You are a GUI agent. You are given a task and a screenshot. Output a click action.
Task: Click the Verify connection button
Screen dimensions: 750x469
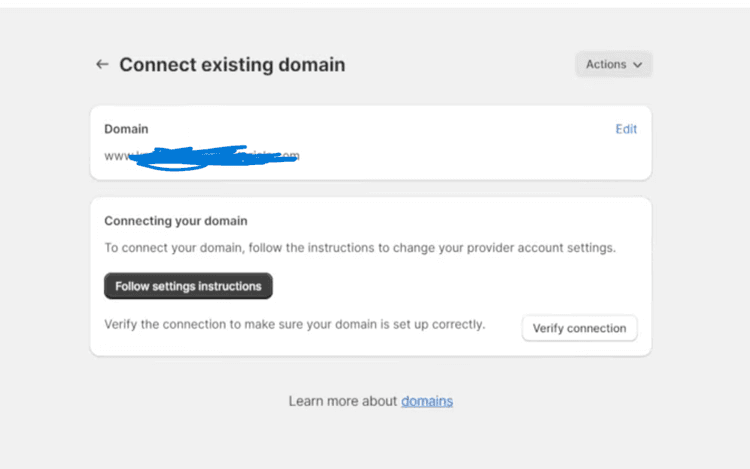(579, 328)
